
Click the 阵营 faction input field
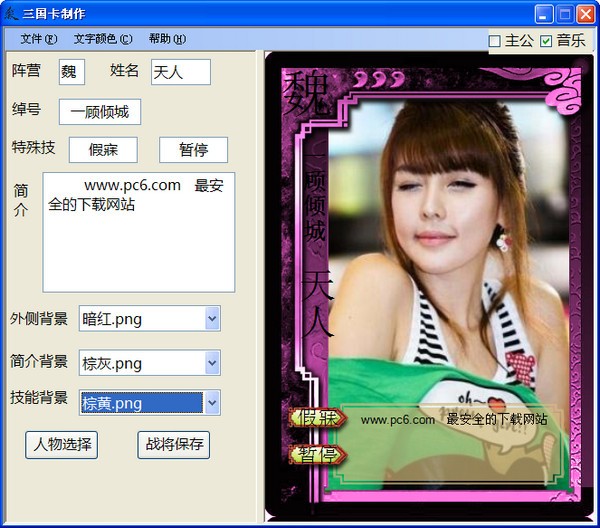(72, 72)
